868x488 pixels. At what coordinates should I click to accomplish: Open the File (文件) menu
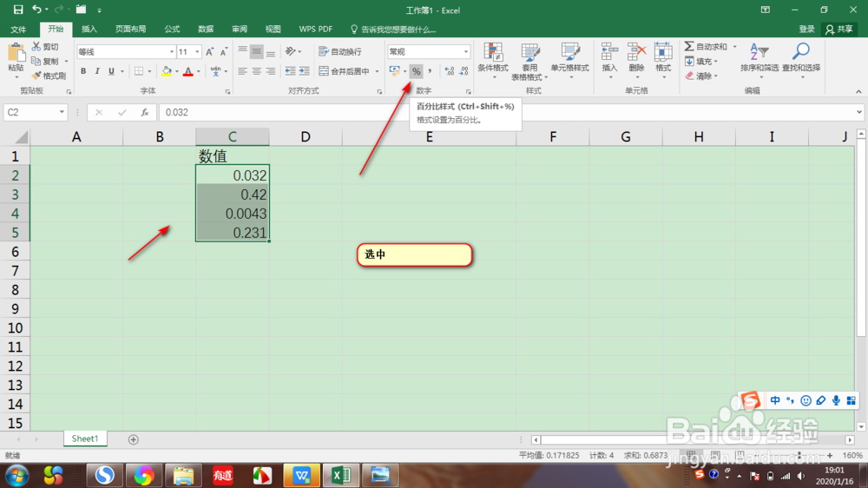coord(18,29)
